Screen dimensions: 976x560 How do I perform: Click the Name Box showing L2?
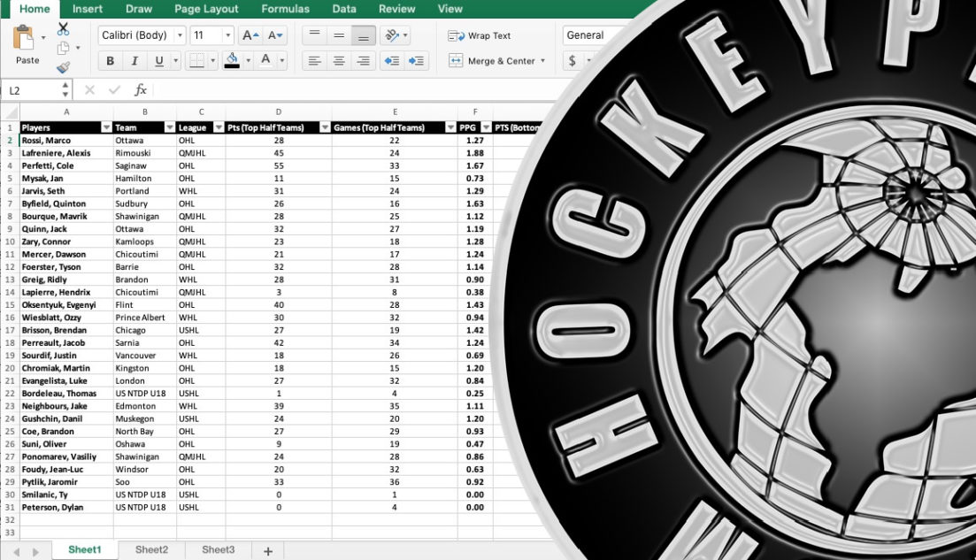point(36,90)
